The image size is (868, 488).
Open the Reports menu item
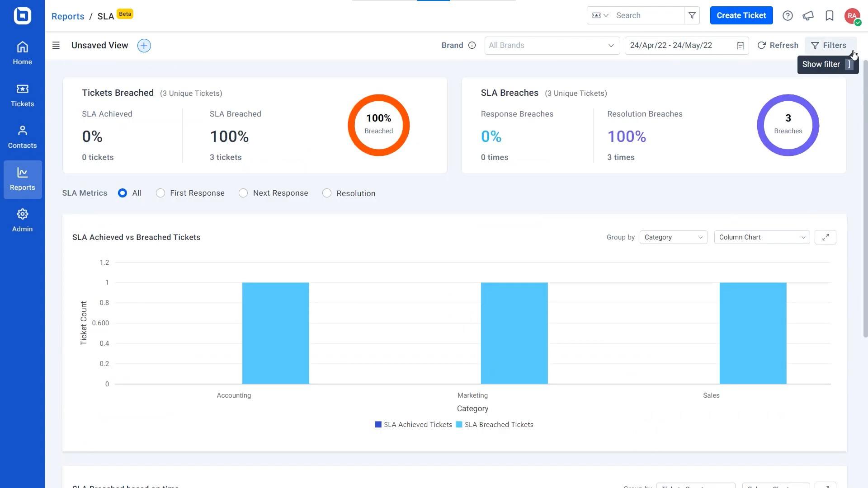point(22,178)
